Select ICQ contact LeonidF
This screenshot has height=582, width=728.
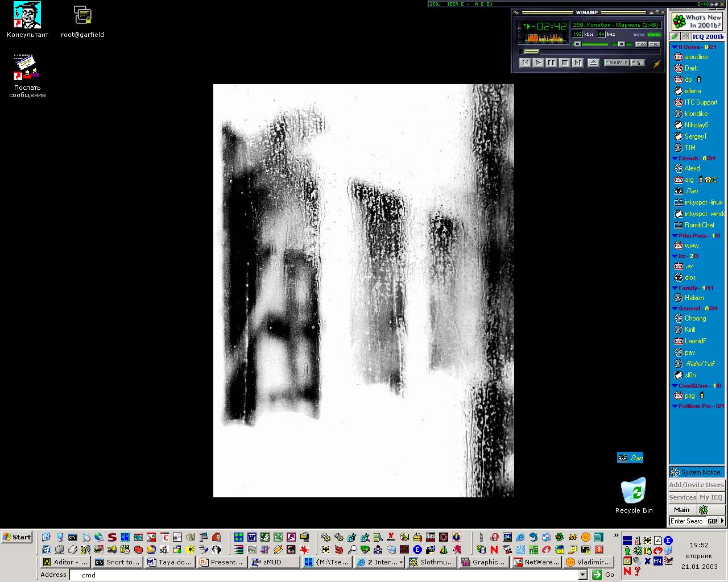pyautogui.click(x=695, y=341)
